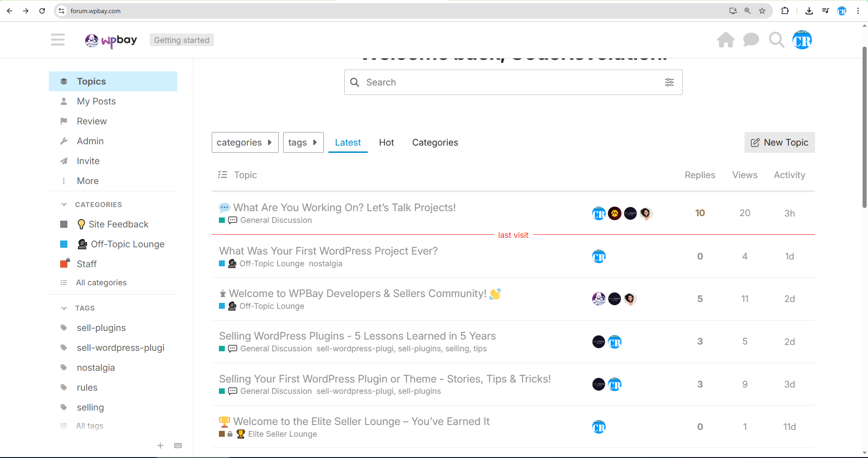Open the CR user profile avatar menu
868x458 pixels.
tap(802, 40)
